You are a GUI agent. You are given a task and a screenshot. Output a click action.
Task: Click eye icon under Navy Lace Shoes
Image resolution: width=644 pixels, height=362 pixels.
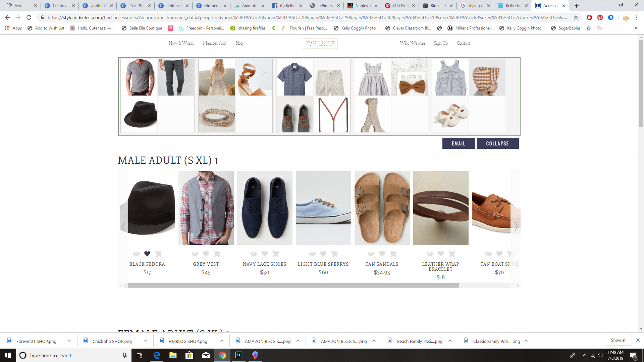point(254,254)
